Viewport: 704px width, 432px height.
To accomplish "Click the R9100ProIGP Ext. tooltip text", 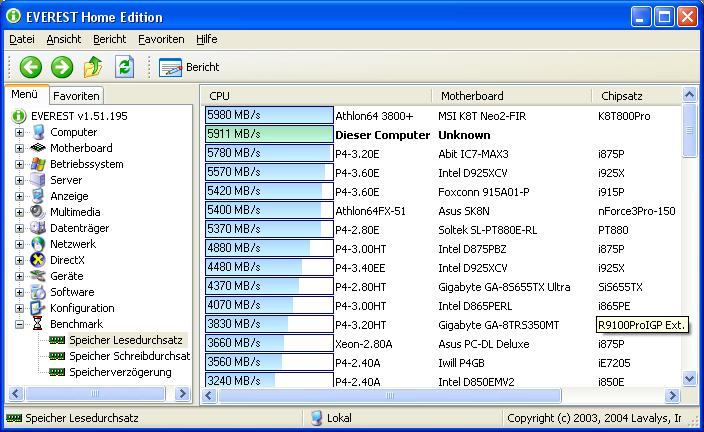I will click(x=642, y=325).
